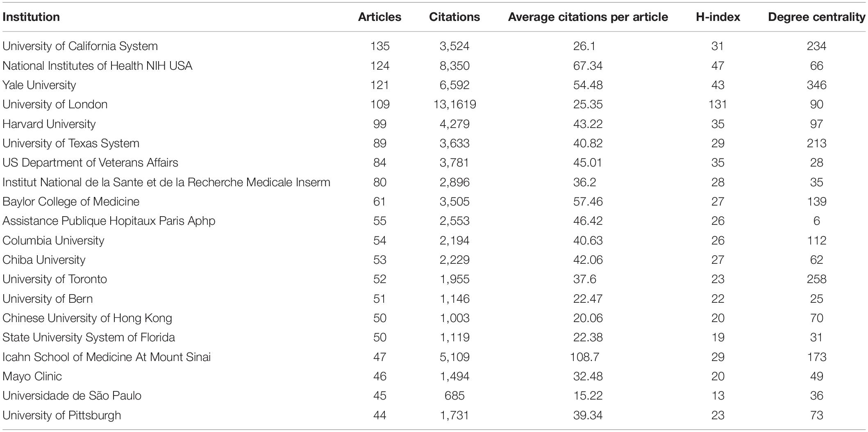Select the Columbia University cell
Viewport: 868px width, 432px height.
pos(53,240)
